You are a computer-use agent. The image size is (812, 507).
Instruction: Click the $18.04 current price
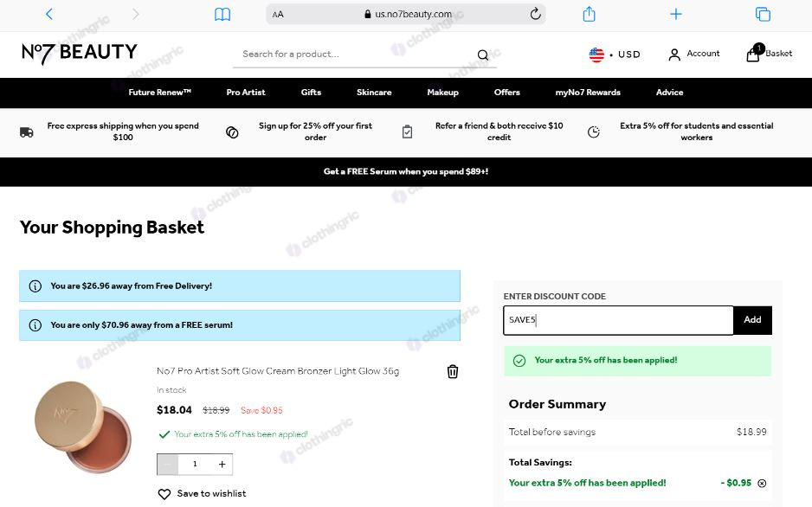click(x=174, y=410)
